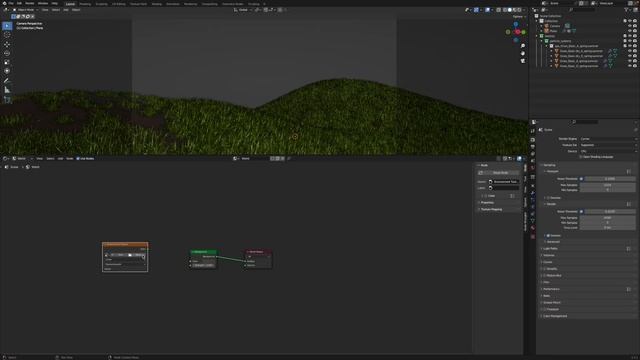
Task: Select the Scale tool
Action: click(x=7, y=62)
